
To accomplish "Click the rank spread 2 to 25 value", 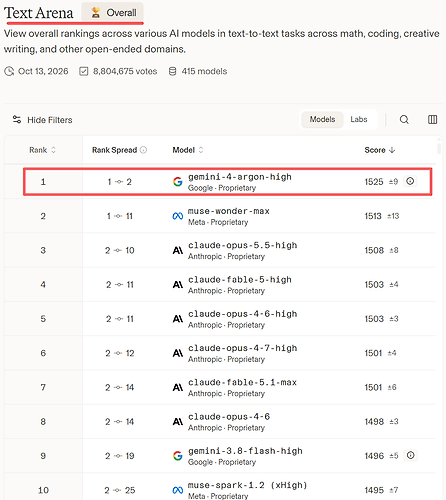I will 120,490.
